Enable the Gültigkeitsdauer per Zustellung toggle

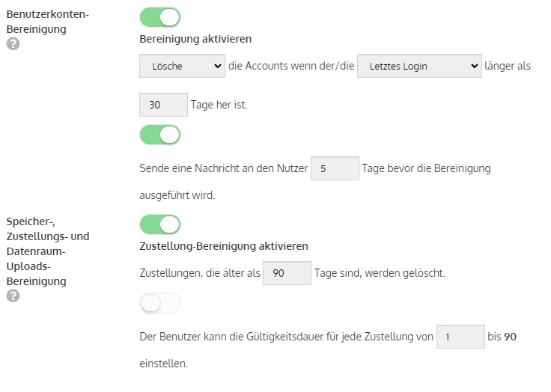click(x=160, y=303)
